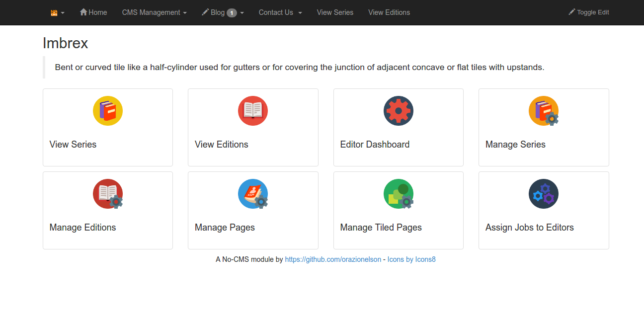
Task: Open the No-CMS logo icon
Action: point(55,12)
